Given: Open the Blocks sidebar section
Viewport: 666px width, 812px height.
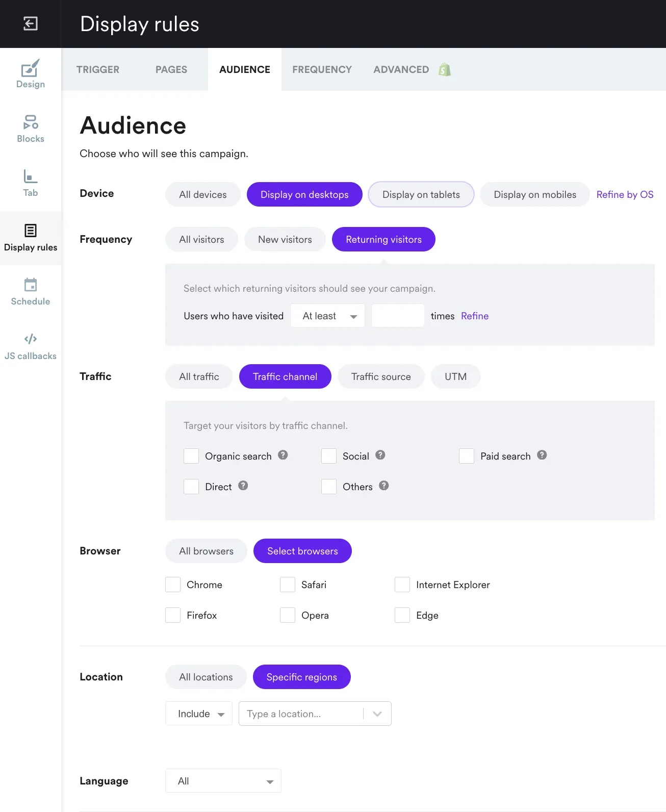Looking at the screenshot, I should [31, 129].
